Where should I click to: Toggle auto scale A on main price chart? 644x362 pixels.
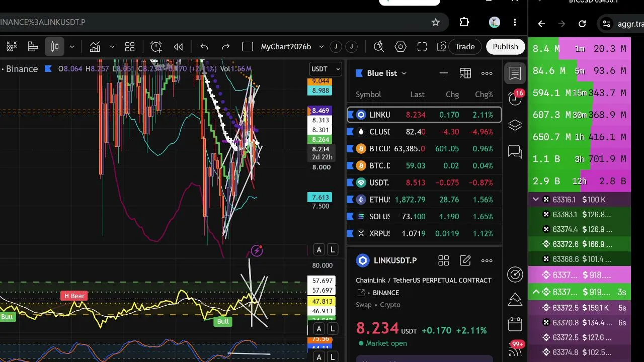pos(319,250)
